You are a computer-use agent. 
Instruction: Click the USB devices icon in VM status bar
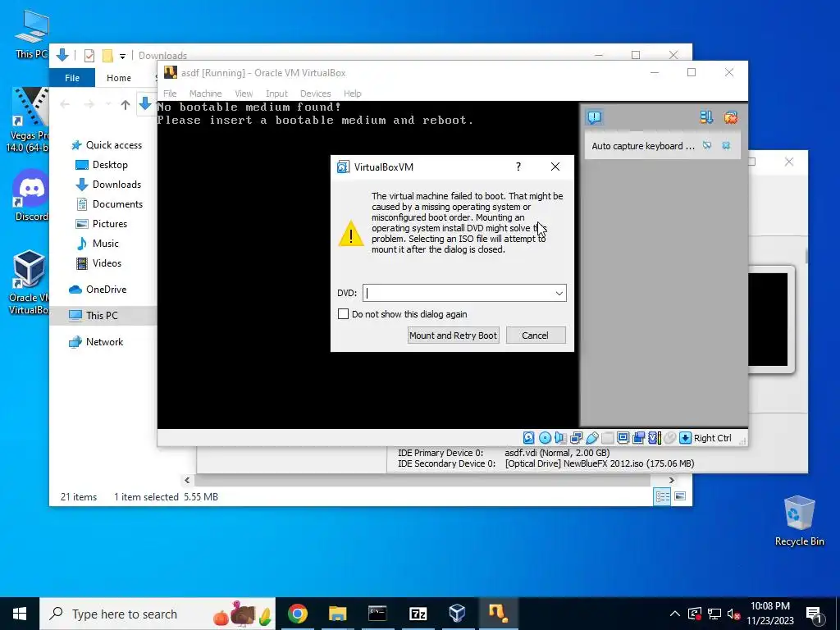[591, 438]
